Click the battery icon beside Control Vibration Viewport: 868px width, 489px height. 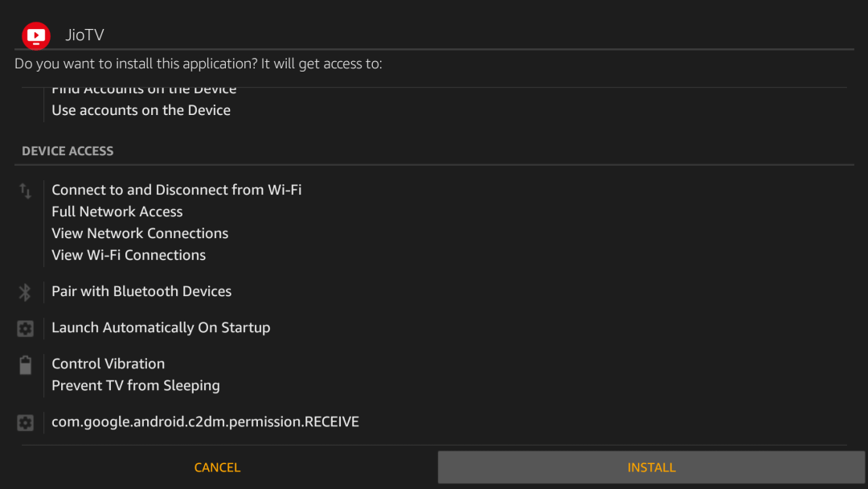point(26,365)
